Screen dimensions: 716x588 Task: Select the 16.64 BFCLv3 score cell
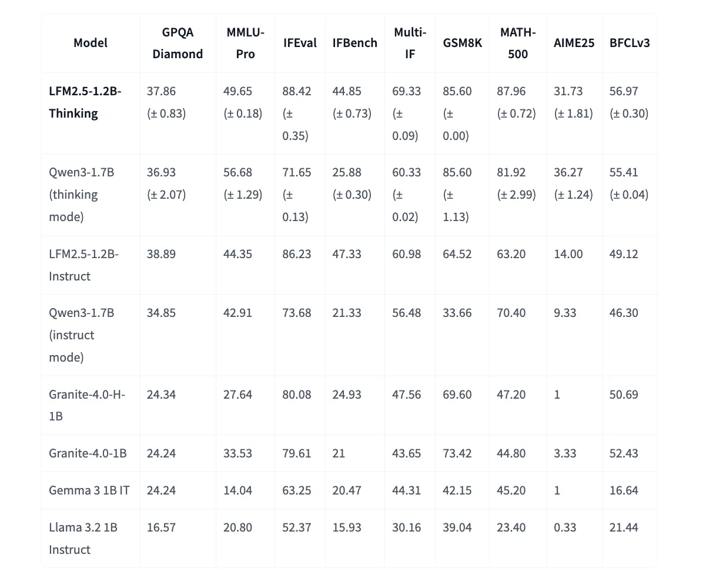pos(624,490)
